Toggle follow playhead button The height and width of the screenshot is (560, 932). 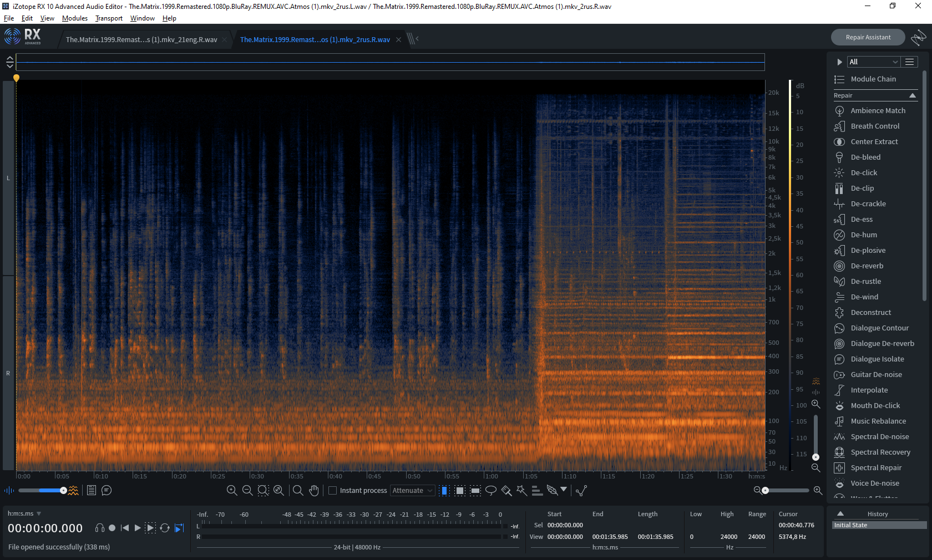click(179, 528)
